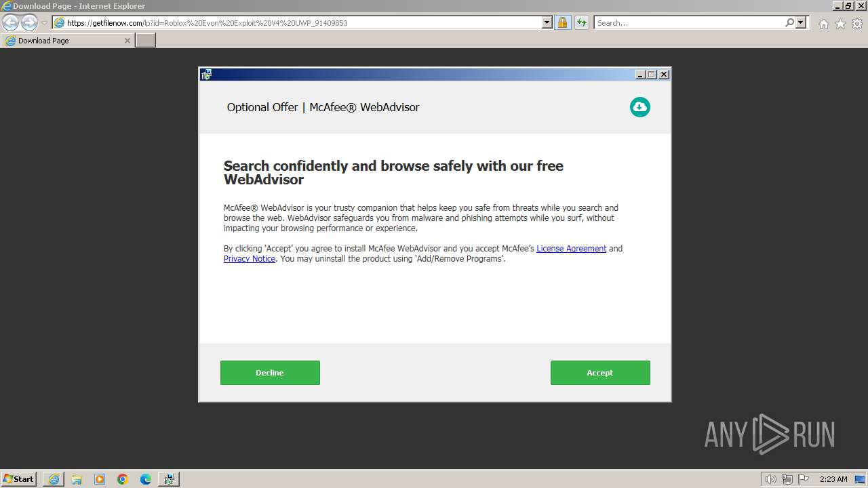Image resolution: width=868 pixels, height=488 pixels.
Task: Click Internet Explorer taskbar icon
Action: tap(54, 479)
